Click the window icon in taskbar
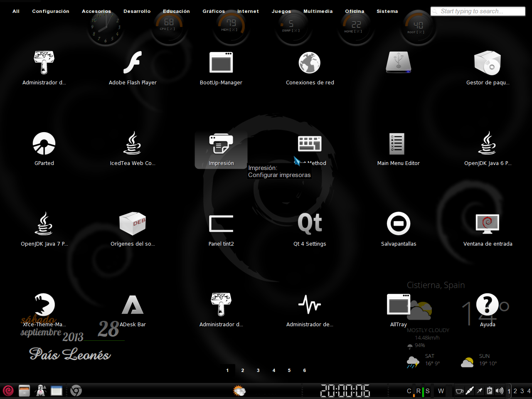The height and width of the screenshot is (399, 532). click(57, 391)
